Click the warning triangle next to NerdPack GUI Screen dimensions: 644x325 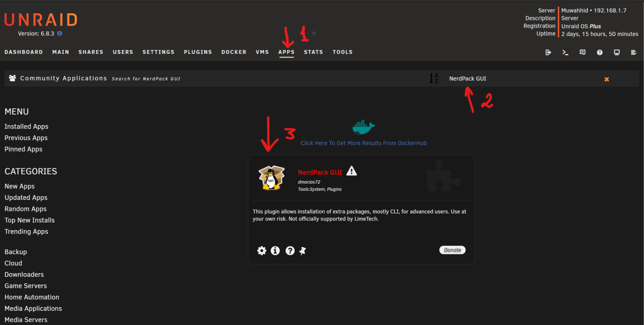pos(352,171)
